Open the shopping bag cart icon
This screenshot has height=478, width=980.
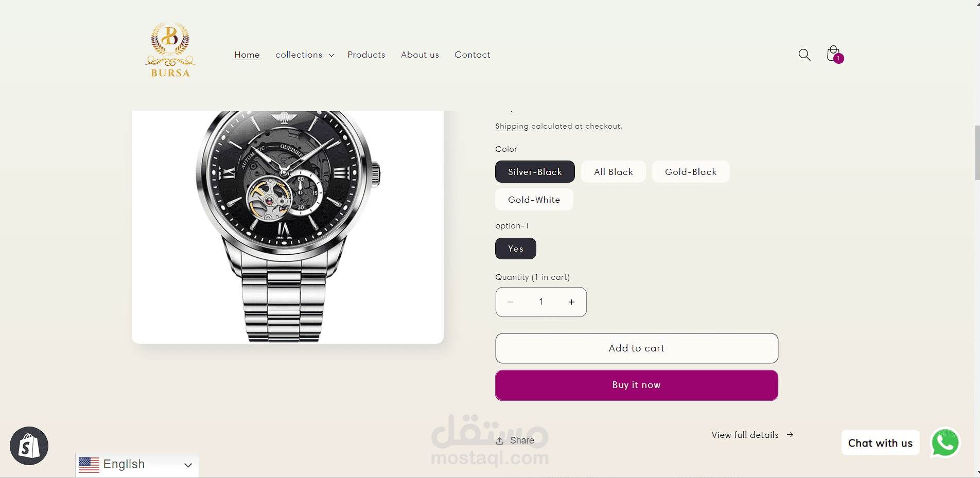(x=834, y=54)
